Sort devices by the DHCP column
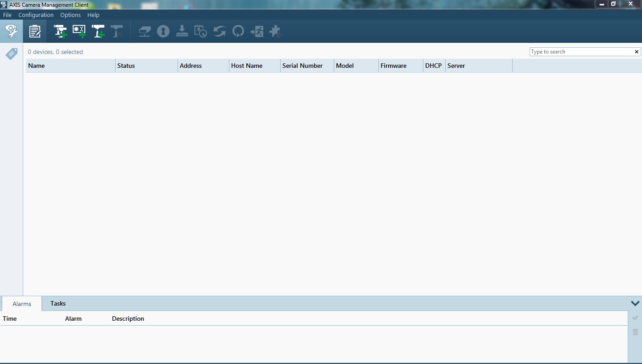 434,66
